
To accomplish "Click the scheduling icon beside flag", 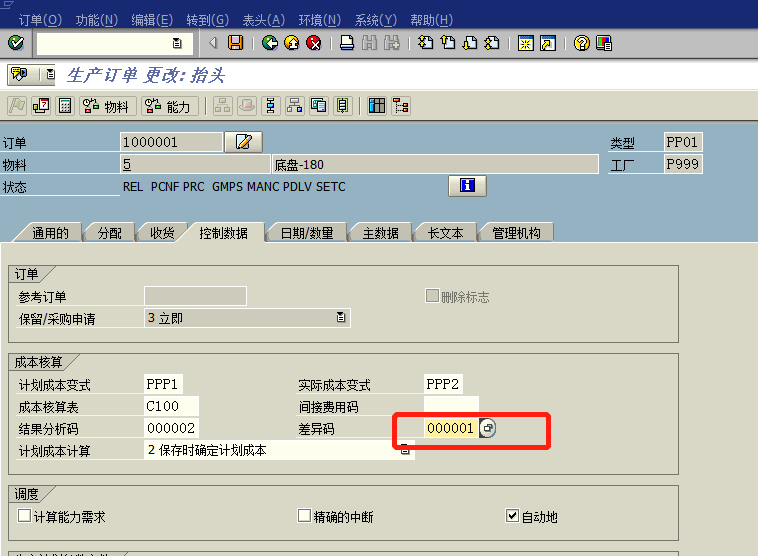I will 41,106.
